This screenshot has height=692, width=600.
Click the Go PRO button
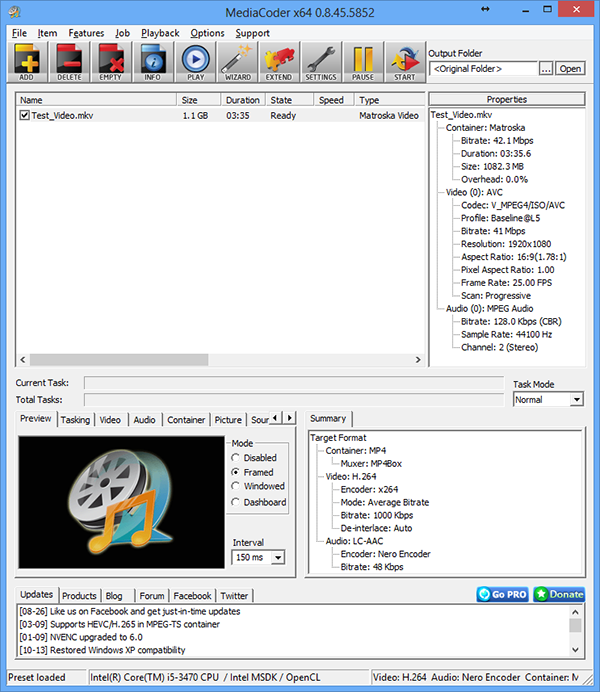tap(502, 594)
